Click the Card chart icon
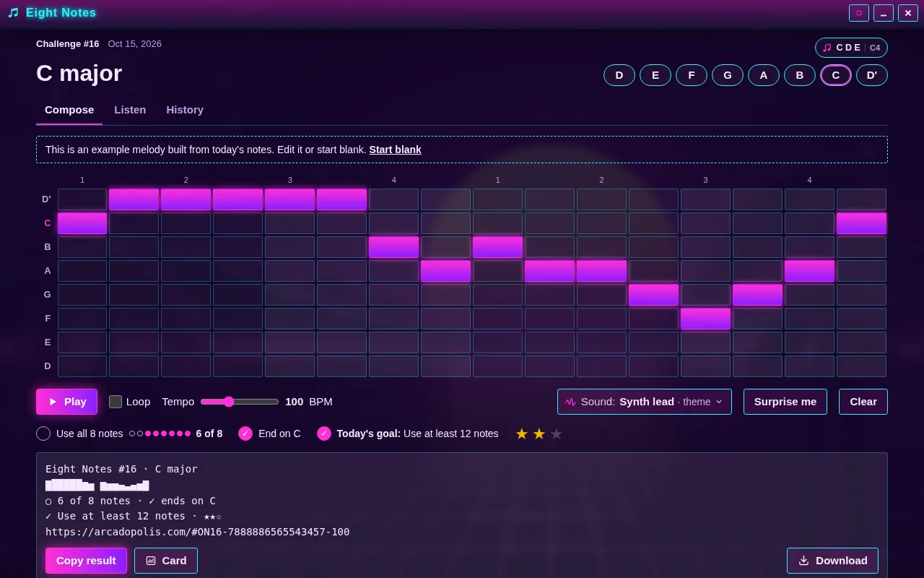 [x=151, y=561]
